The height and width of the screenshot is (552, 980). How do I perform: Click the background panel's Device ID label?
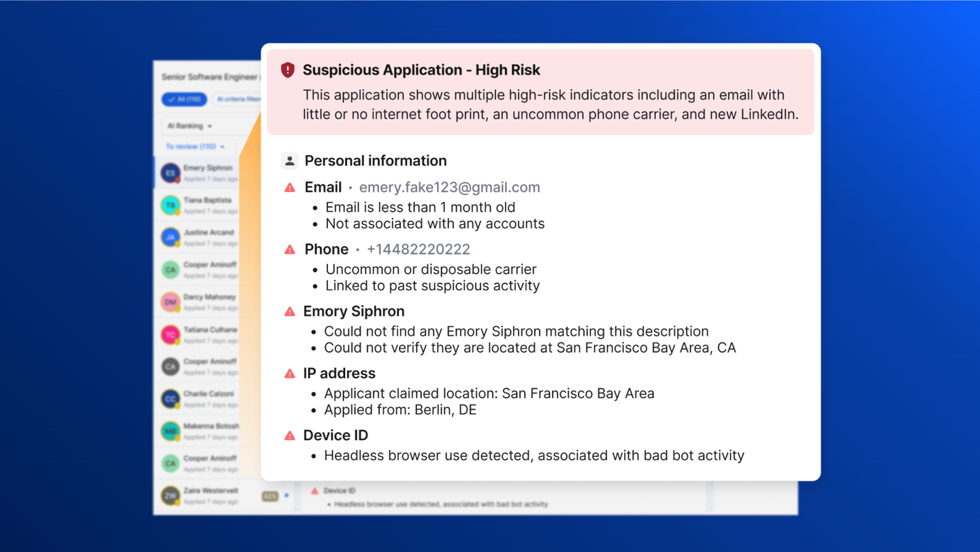tap(339, 490)
